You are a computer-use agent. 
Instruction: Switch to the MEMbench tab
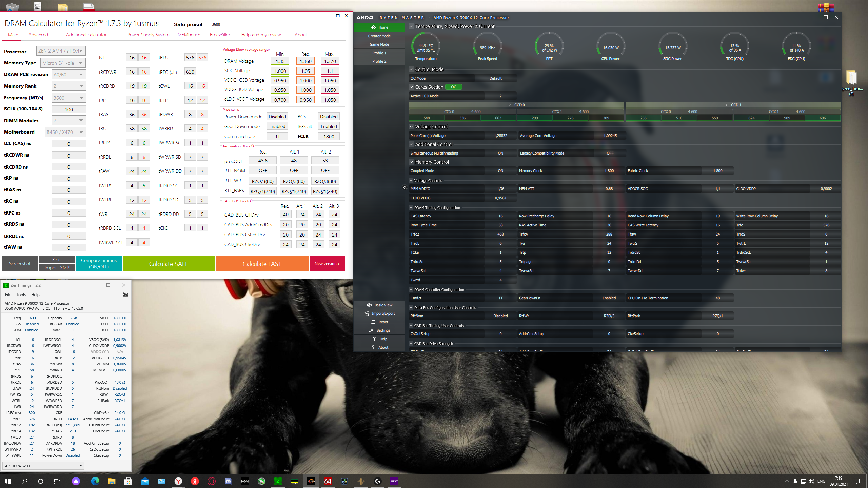[x=189, y=35]
